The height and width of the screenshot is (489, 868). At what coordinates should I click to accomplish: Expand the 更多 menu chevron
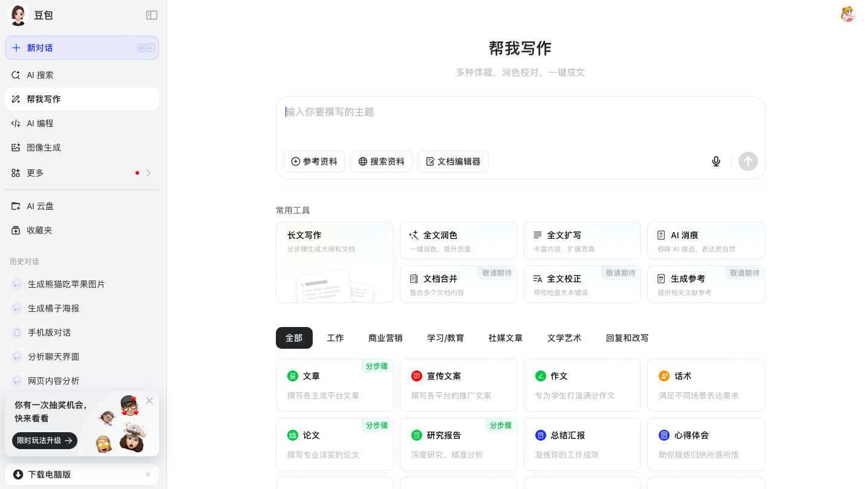point(148,173)
